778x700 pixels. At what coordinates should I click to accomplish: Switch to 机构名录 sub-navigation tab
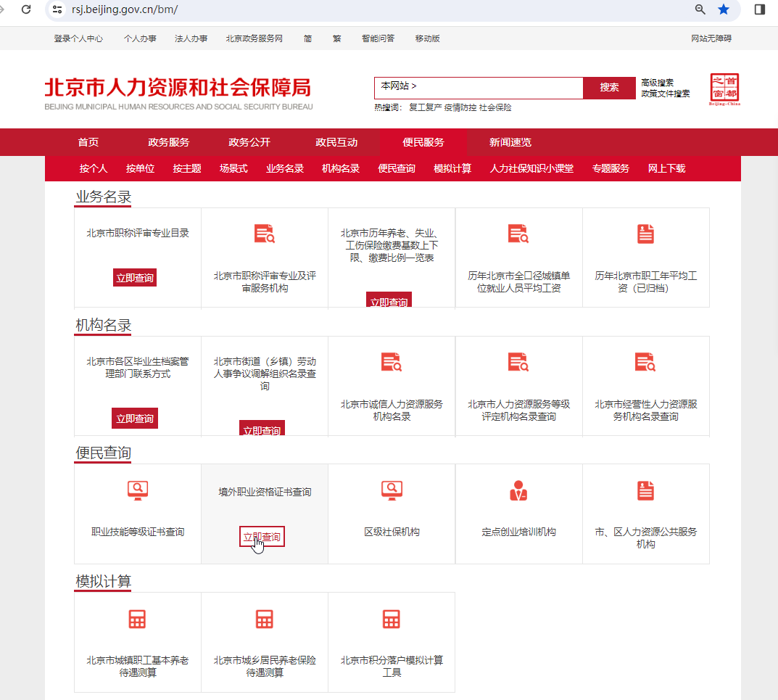point(340,168)
